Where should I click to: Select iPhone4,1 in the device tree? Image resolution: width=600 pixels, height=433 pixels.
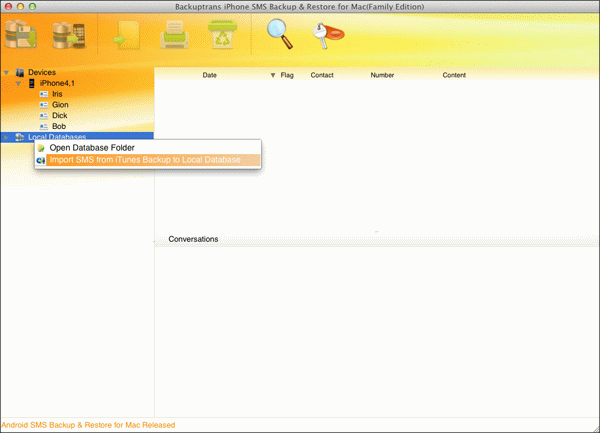(x=57, y=83)
